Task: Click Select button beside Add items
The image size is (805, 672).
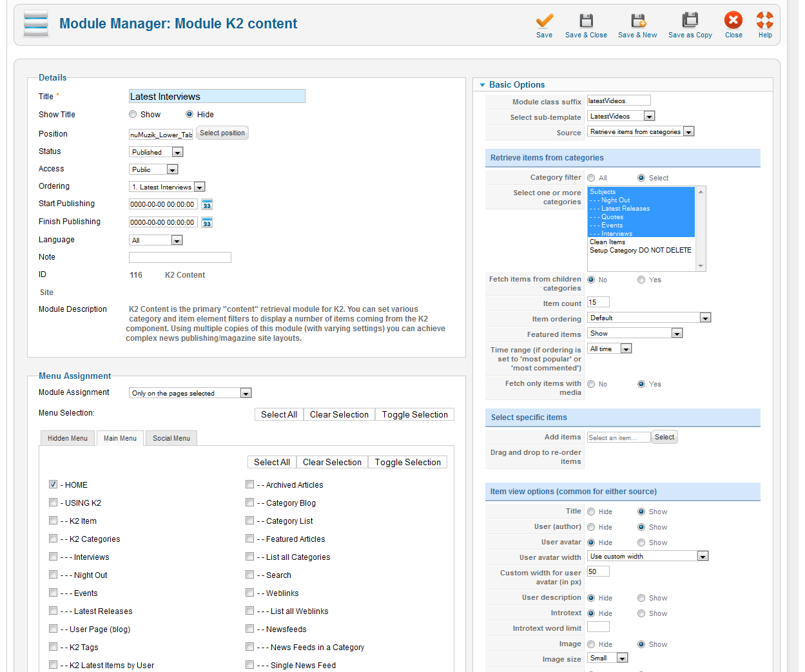Action: (x=664, y=437)
